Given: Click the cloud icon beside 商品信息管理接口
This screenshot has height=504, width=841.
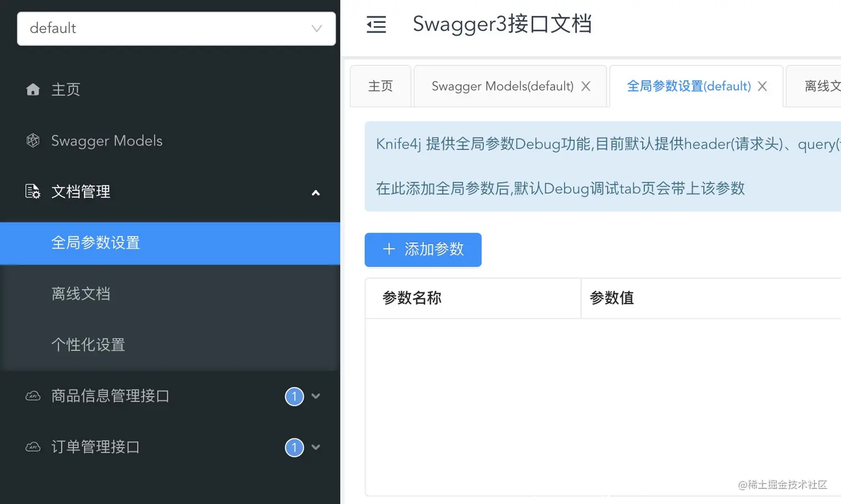Looking at the screenshot, I should pos(33,396).
